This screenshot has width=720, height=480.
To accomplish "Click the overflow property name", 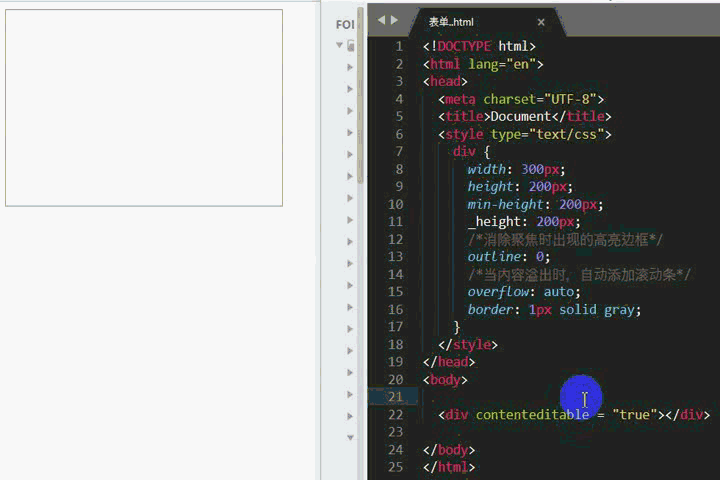I will pyautogui.click(x=498, y=292).
